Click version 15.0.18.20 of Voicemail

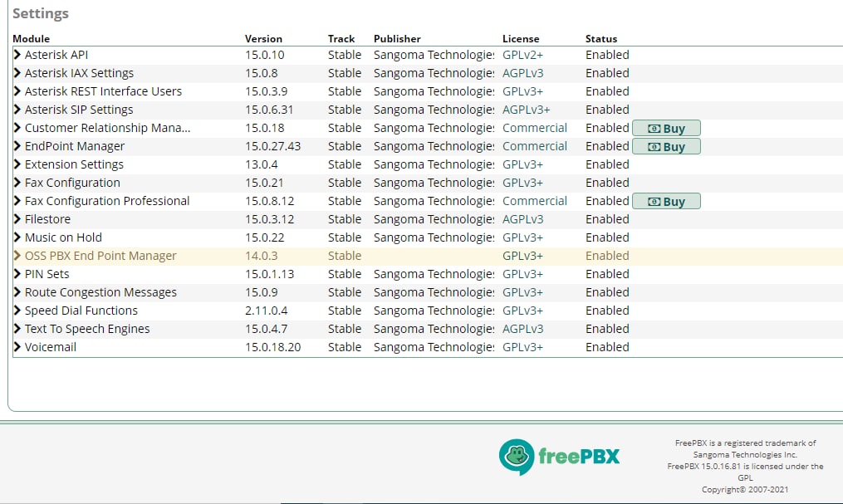(272, 347)
